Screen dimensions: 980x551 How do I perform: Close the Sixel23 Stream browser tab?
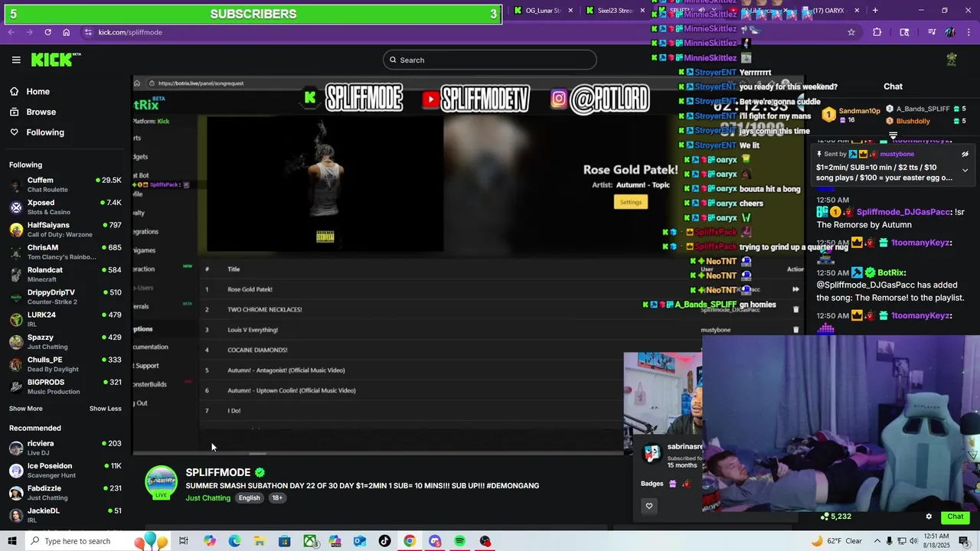642,11
